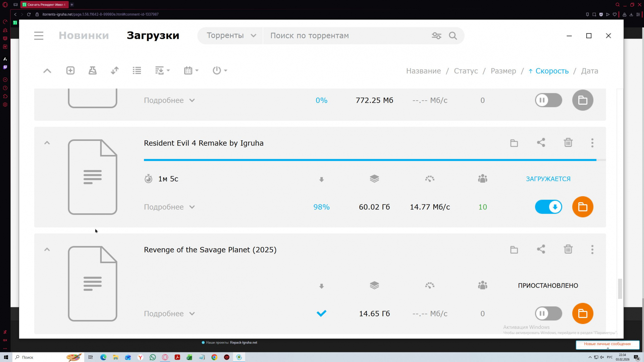Open the hamburger menu
Screen dimensions: 644x362
coord(39,36)
